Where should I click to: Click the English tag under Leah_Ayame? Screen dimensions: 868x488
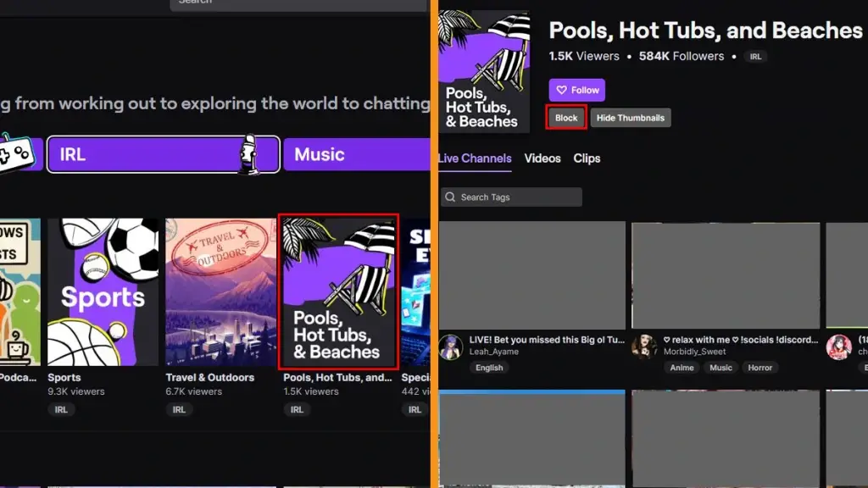[489, 368]
